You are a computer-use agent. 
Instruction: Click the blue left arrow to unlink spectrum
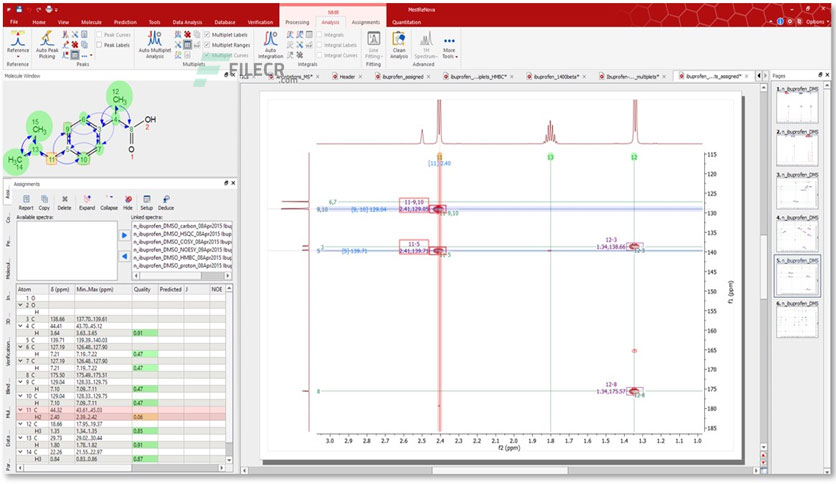[124, 256]
